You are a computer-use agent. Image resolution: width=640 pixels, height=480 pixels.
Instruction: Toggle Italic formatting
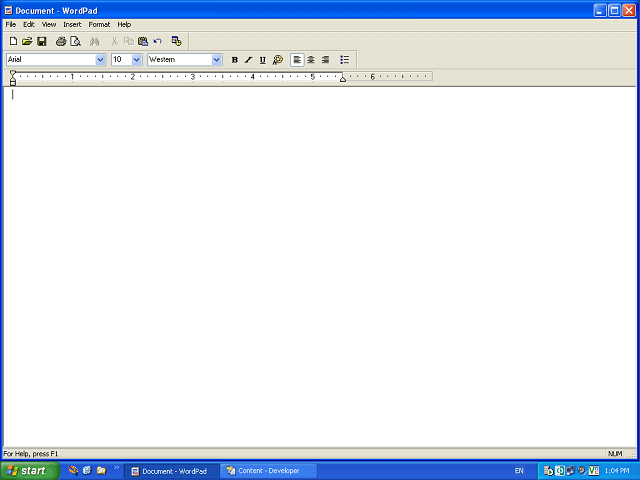tap(248, 60)
